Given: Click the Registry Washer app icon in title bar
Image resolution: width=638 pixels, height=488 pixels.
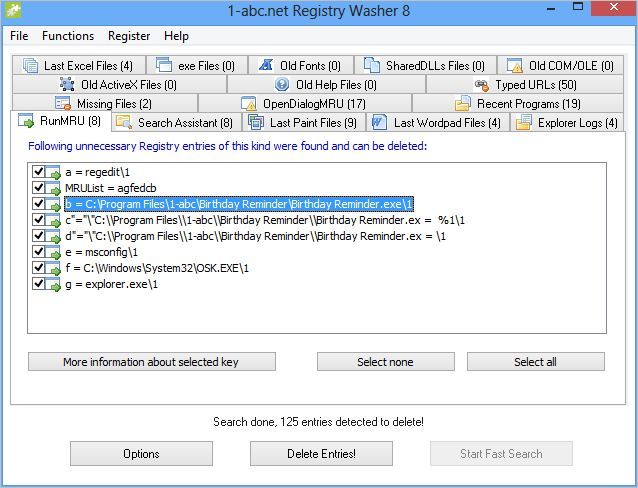Looking at the screenshot, I should 13,10.
